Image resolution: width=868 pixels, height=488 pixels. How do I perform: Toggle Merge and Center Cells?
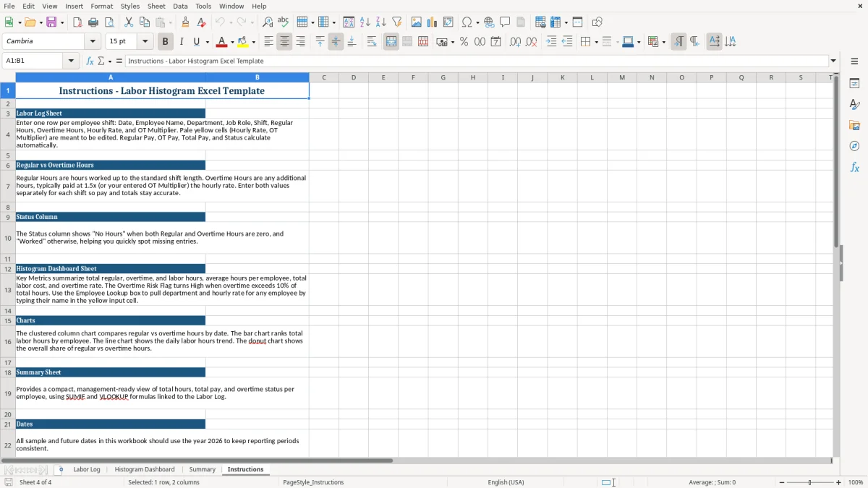pos(391,42)
